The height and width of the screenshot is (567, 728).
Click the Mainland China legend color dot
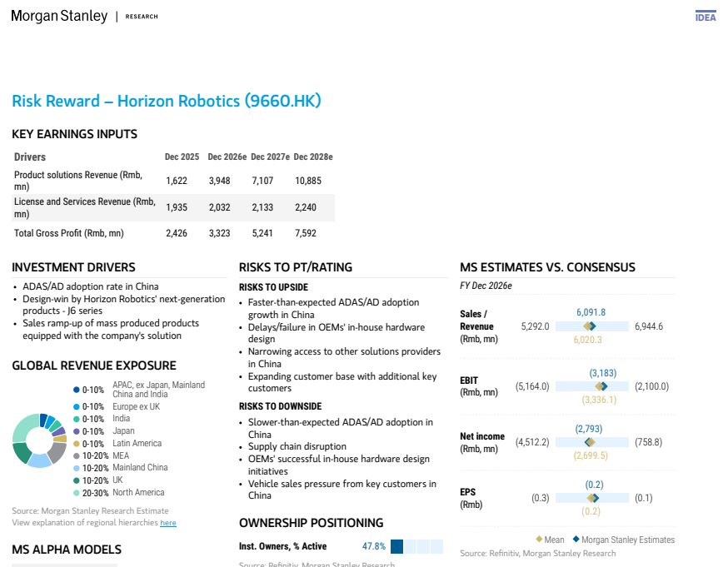(x=77, y=468)
